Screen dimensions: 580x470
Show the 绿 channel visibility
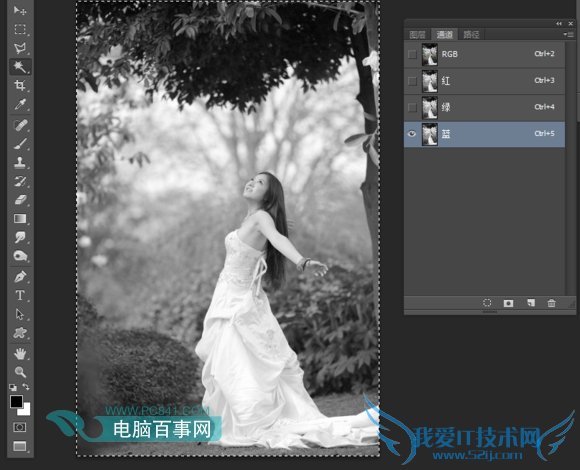412,108
